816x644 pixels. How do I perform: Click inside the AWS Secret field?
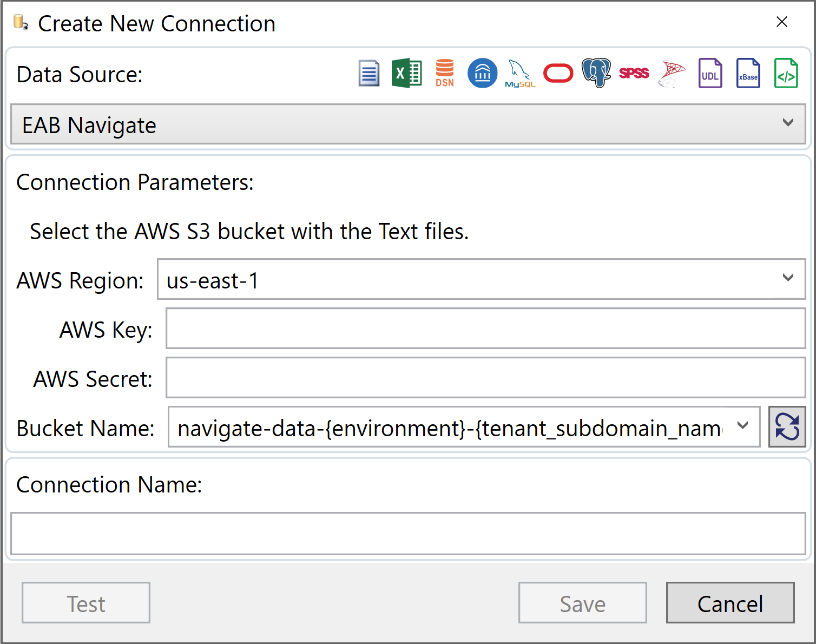[x=485, y=377]
